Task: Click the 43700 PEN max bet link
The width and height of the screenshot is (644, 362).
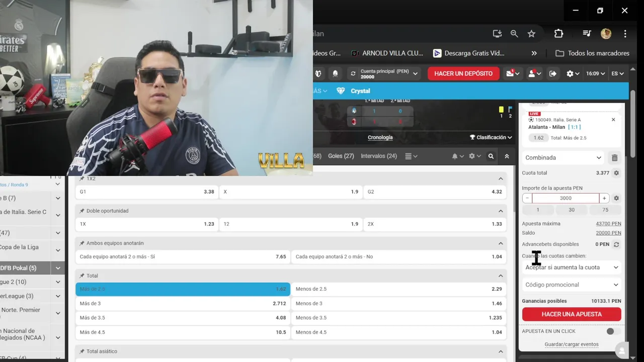Action: [x=608, y=224]
